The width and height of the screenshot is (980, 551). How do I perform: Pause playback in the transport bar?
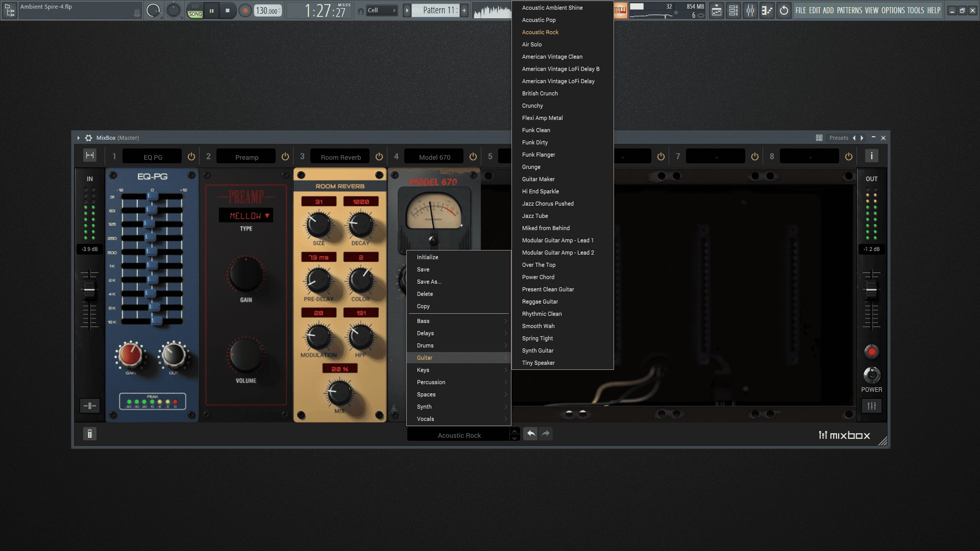click(211, 10)
